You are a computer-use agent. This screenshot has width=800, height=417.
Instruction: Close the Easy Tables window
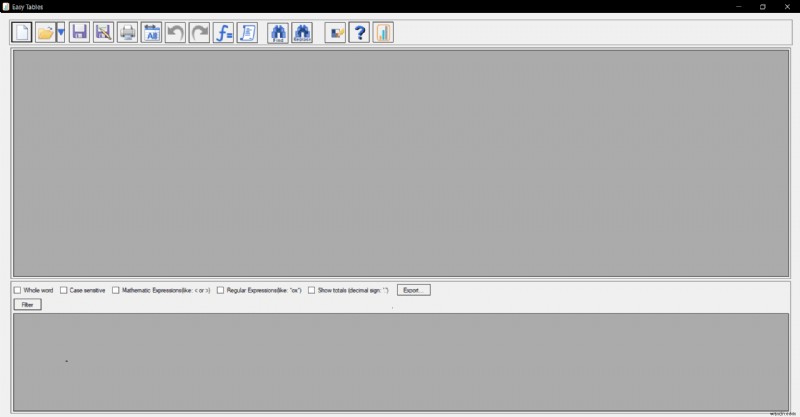click(787, 7)
